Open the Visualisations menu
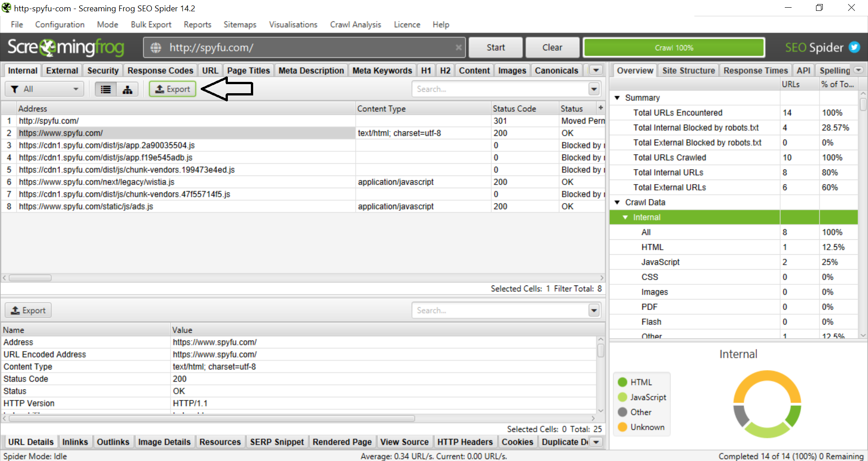The image size is (868, 461). point(293,24)
